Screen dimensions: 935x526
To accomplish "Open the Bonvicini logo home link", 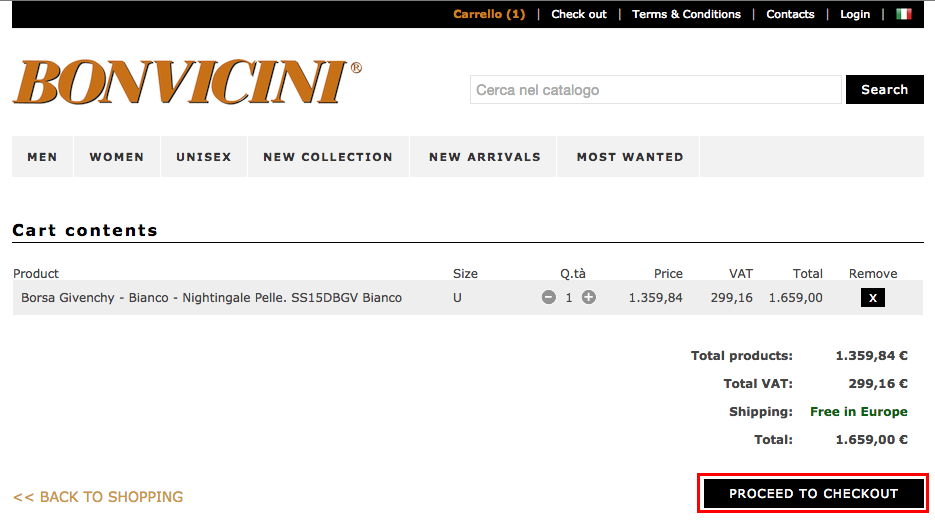I will click(187, 82).
